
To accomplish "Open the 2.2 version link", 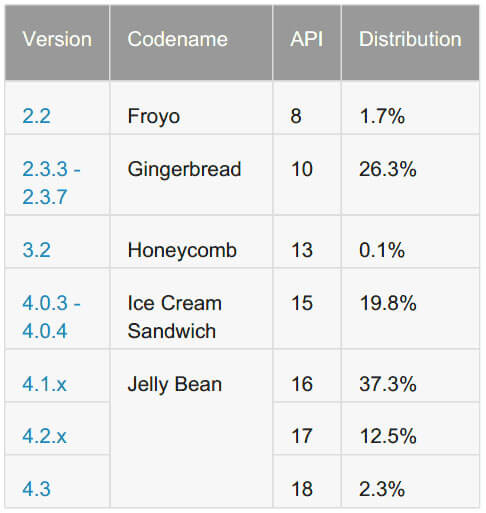I will tap(36, 116).
